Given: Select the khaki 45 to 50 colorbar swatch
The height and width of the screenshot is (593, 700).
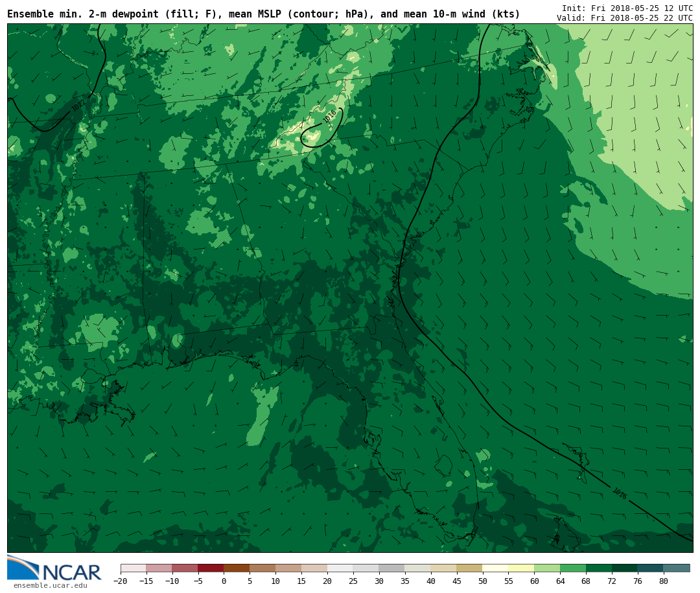Looking at the screenshot, I should tap(469, 568).
